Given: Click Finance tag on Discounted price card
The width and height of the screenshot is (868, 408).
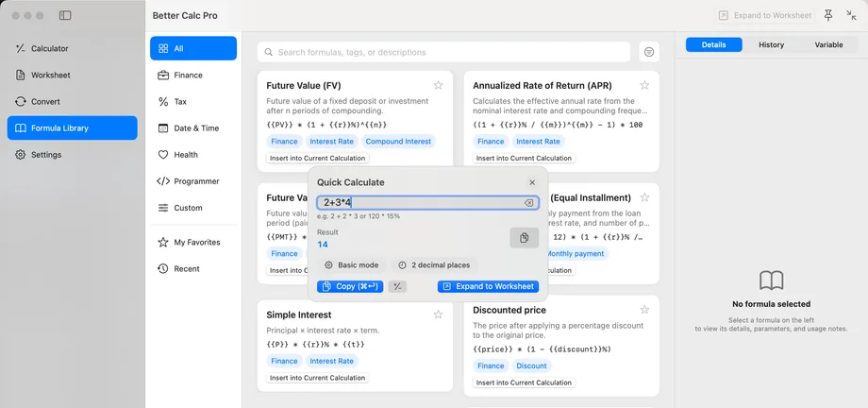Looking at the screenshot, I should [x=491, y=365].
